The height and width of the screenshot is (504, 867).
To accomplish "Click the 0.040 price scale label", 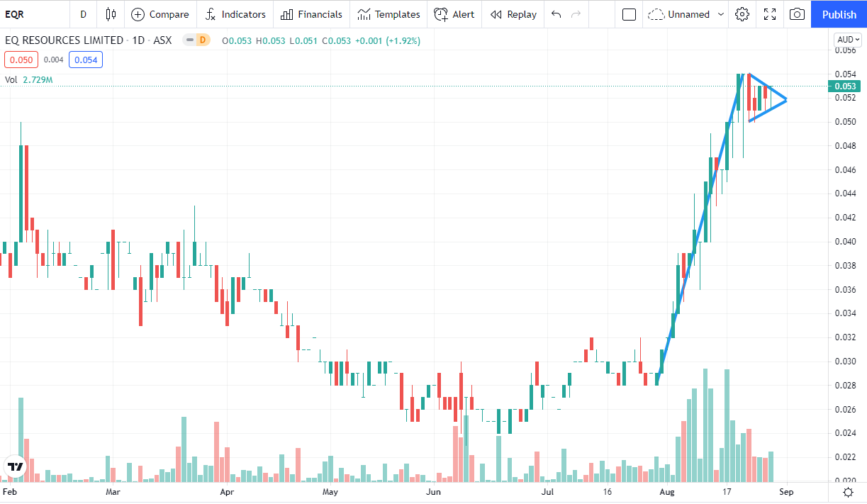I will point(845,241).
